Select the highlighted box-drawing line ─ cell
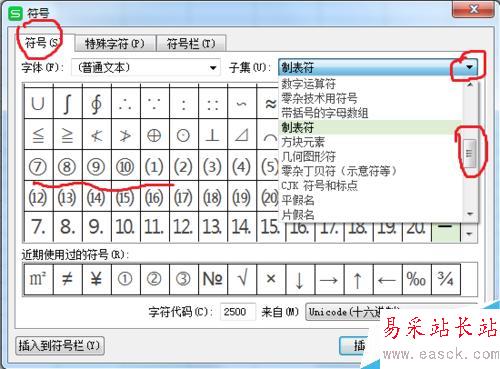This screenshot has height=369, width=500. pyautogui.click(x=446, y=232)
